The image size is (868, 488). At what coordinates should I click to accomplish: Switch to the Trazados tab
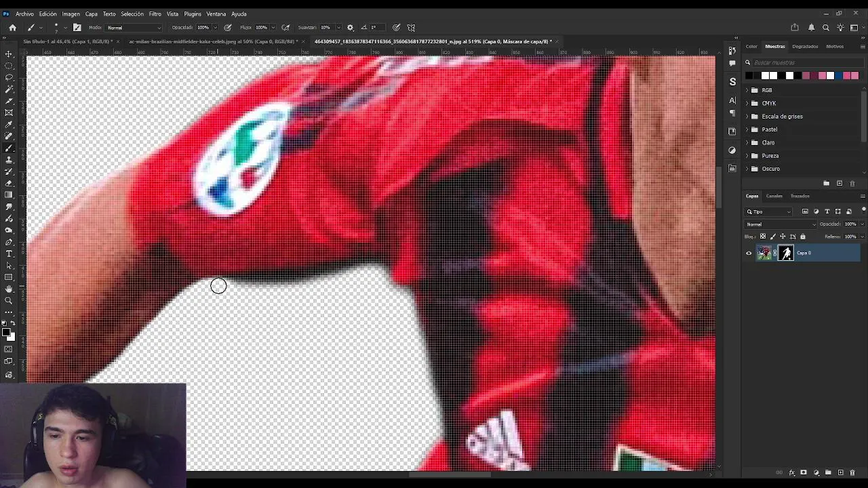pos(800,196)
